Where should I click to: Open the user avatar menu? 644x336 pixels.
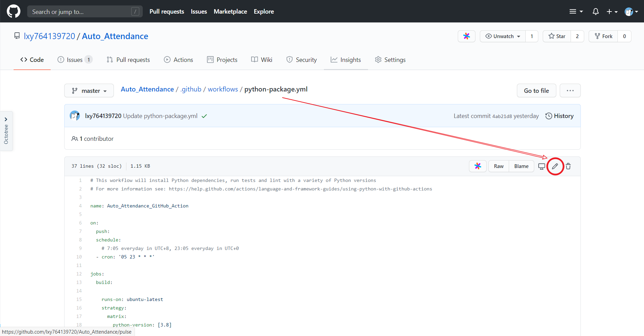tap(631, 12)
